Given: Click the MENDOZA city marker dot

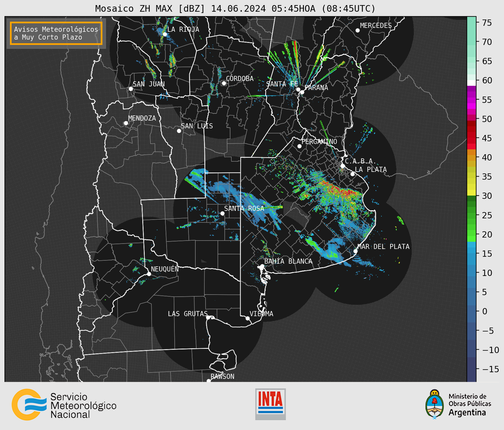Looking at the screenshot, I should click(x=126, y=123).
